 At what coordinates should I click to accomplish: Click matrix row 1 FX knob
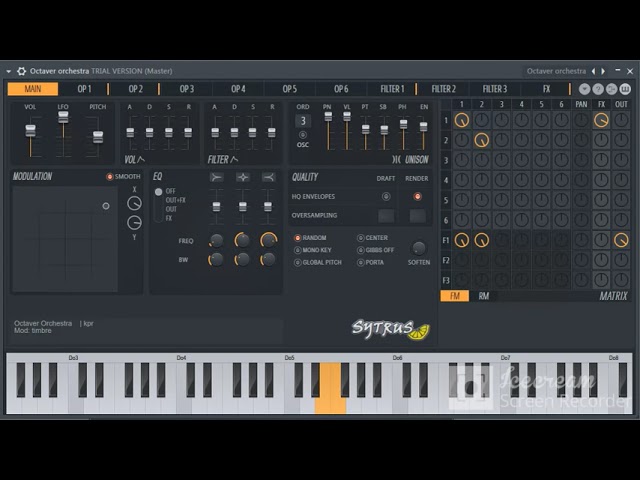(x=601, y=120)
